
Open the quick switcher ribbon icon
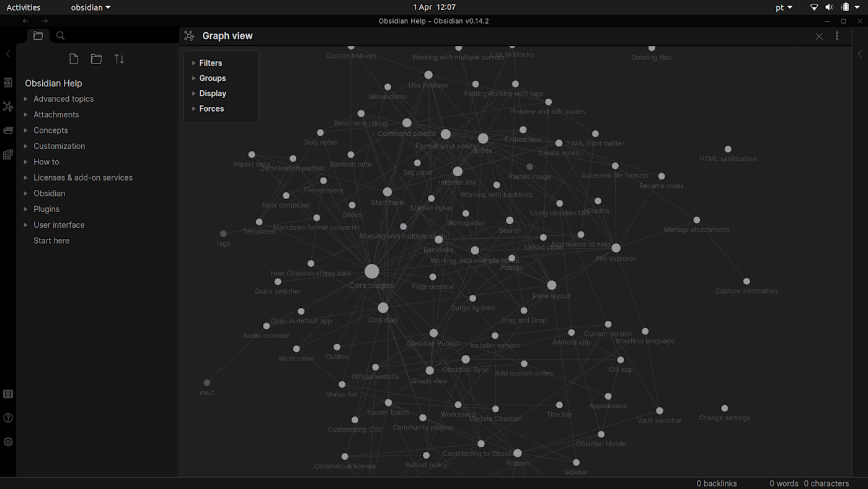click(8, 83)
